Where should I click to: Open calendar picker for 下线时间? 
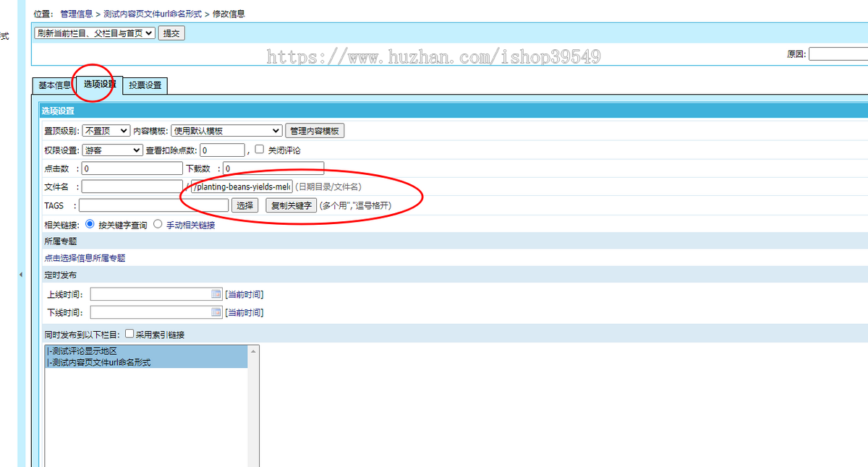[x=216, y=312]
